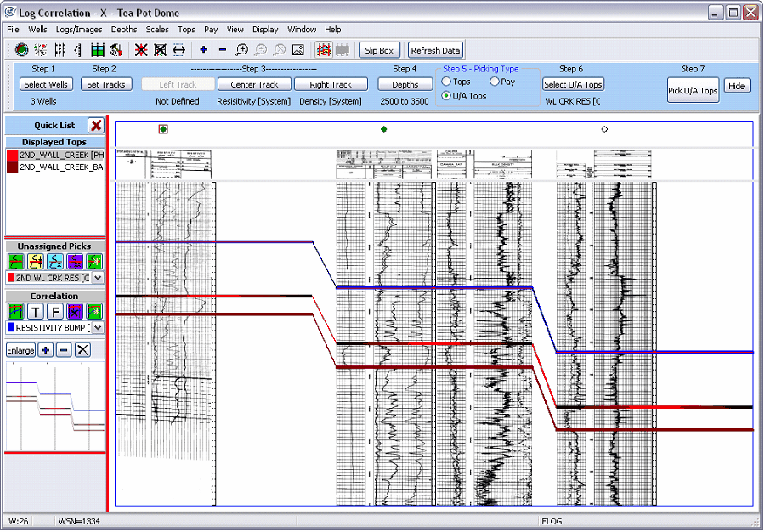The height and width of the screenshot is (532, 765).
Task: Click the Select Wells button
Action: pyautogui.click(x=46, y=84)
